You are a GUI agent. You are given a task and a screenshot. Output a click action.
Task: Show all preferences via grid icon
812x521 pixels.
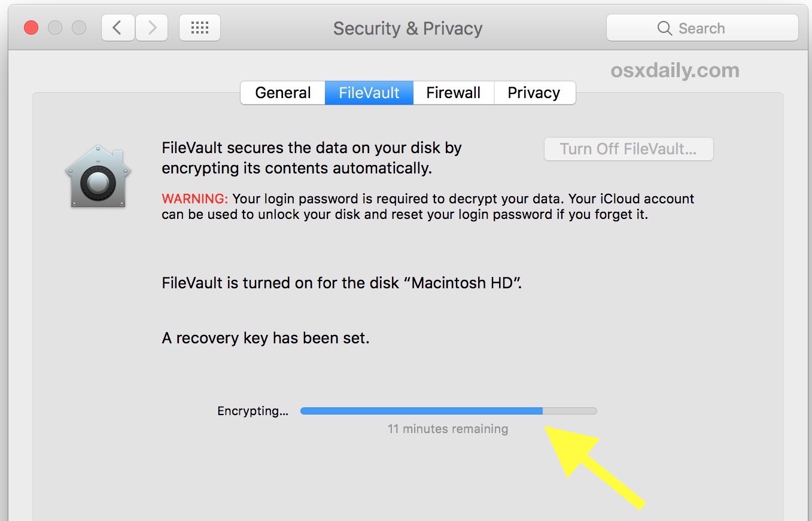point(199,28)
